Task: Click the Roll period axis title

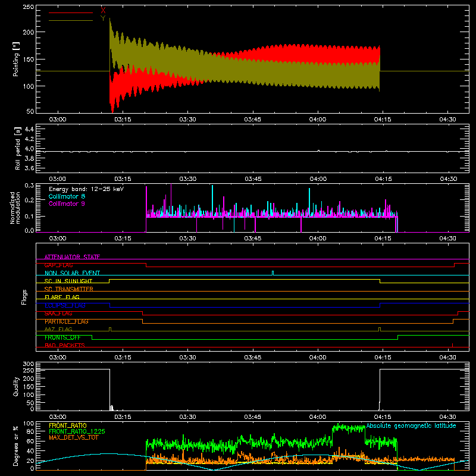Action: 17,148
